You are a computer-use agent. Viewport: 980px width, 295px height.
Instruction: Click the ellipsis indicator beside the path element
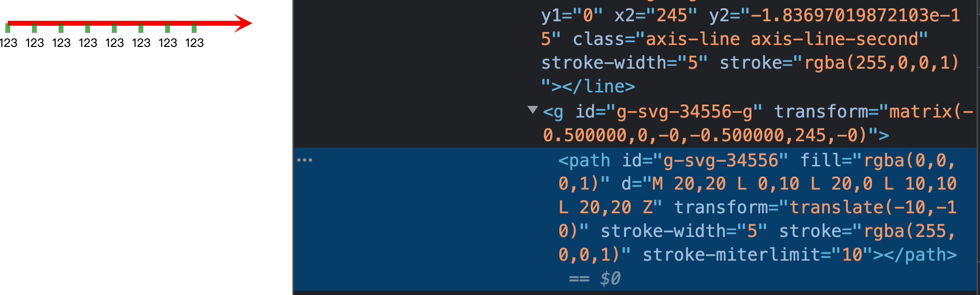306,160
